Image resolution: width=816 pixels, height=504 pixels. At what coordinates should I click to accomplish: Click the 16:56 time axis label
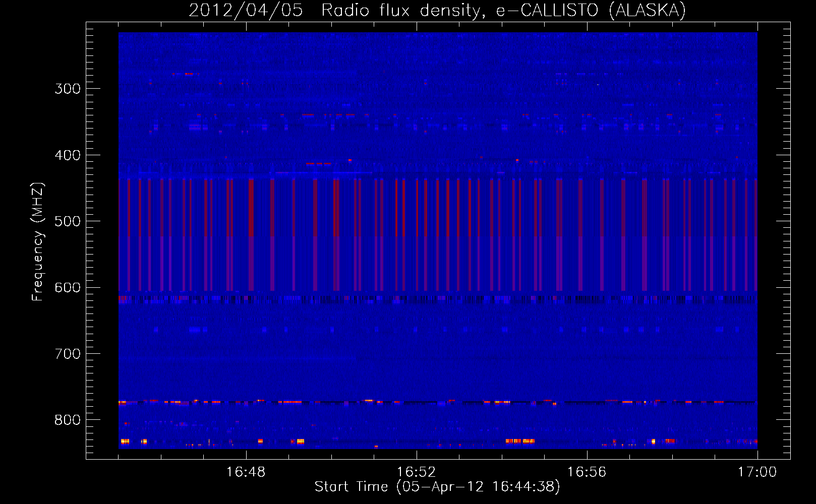click(x=587, y=472)
